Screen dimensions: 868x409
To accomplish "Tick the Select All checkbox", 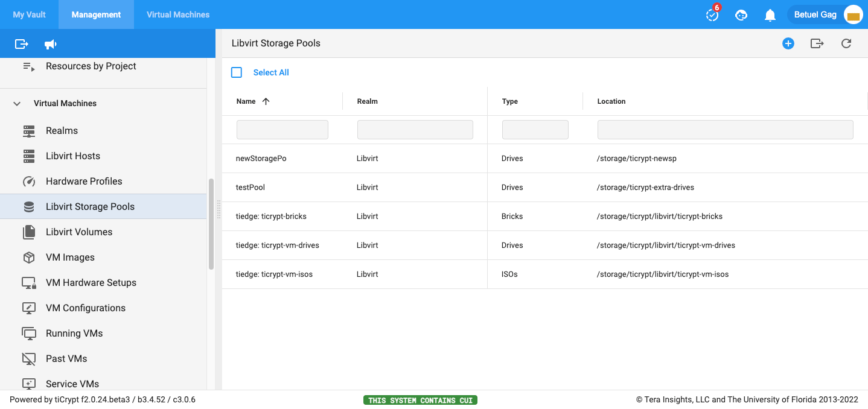I will pyautogui.click(x=237, y=72).
